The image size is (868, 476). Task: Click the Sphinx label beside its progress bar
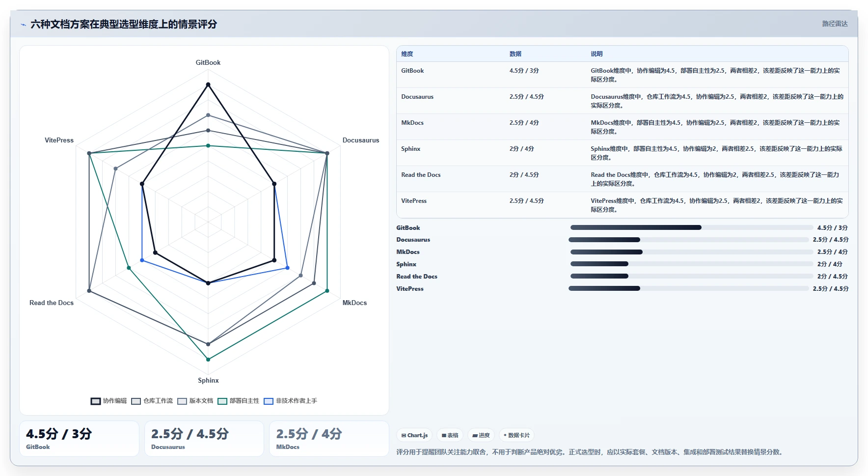pyautogui.click(x=406, y=264)
